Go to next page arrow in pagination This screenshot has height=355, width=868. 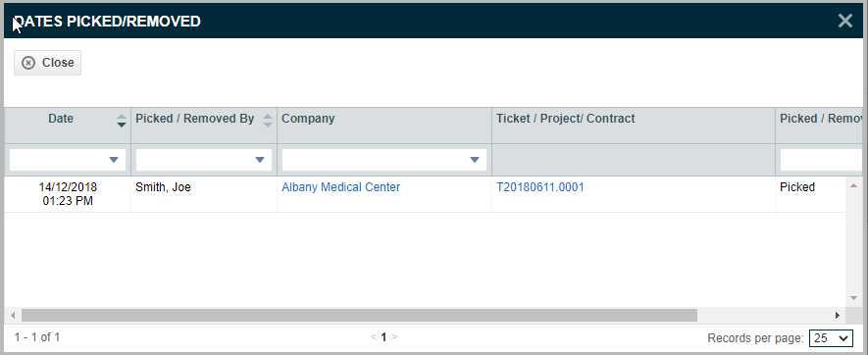point(394,336)
